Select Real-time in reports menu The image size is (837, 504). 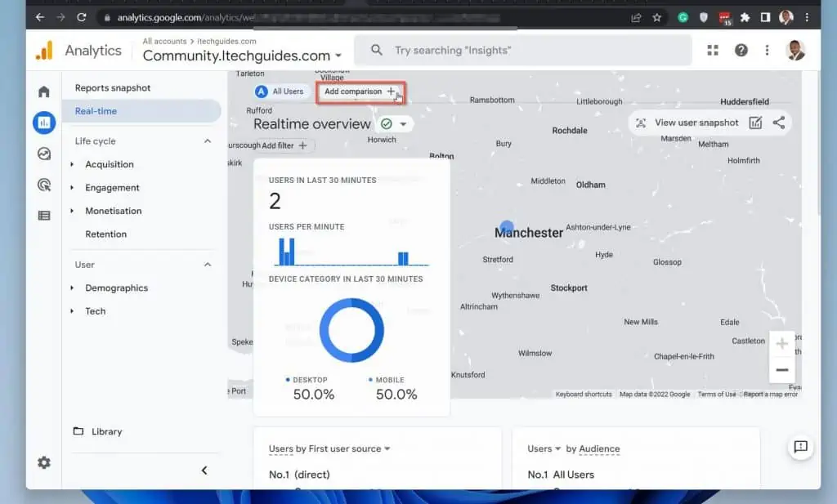[x=96, y=111]
